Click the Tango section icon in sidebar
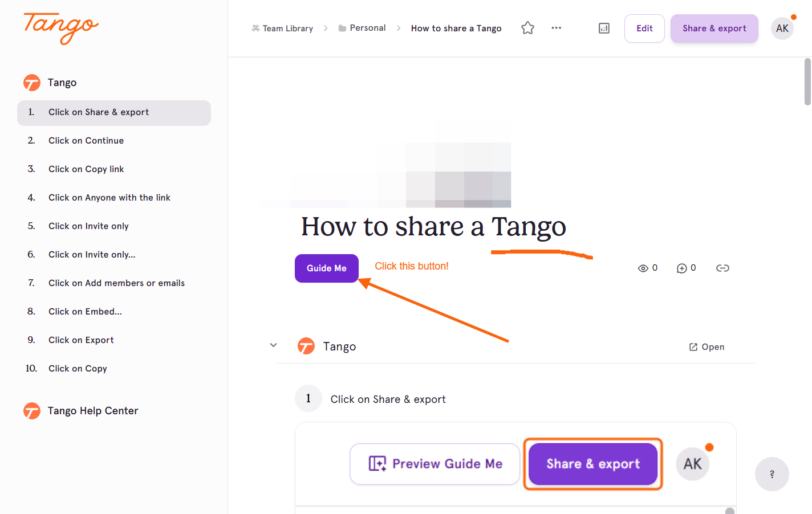The height and width of the screenshot is (514, 812). pyautogui.click(x=32, y=83)
